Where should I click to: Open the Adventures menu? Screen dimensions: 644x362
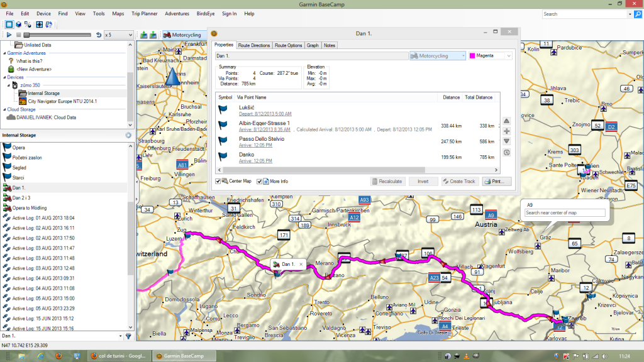177,14
